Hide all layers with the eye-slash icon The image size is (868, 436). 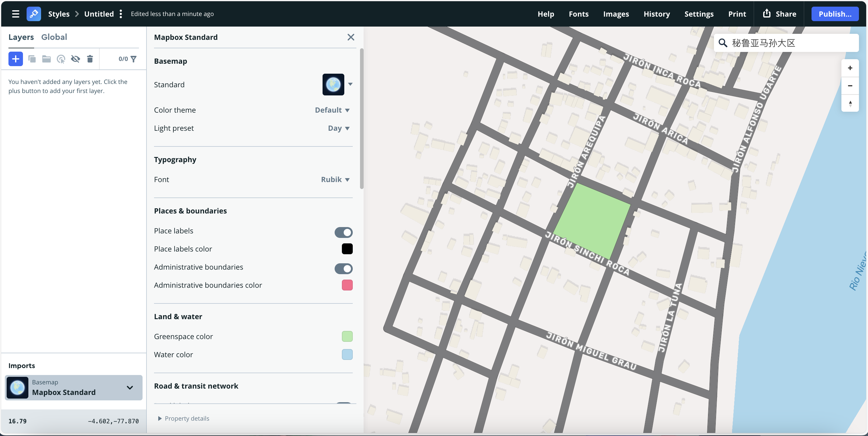(76, 59)
